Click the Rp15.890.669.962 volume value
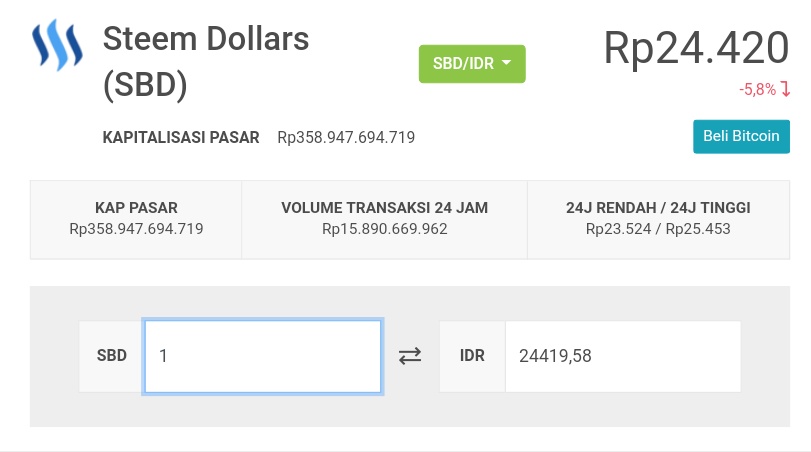 384,229
